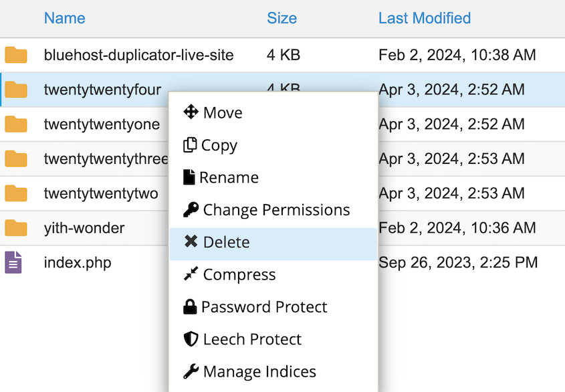The height and width of the screenshot is (392, 565).
Task: Click the 4 KB size of bluehost-duplicator-live-site
Action: (284, 55)
